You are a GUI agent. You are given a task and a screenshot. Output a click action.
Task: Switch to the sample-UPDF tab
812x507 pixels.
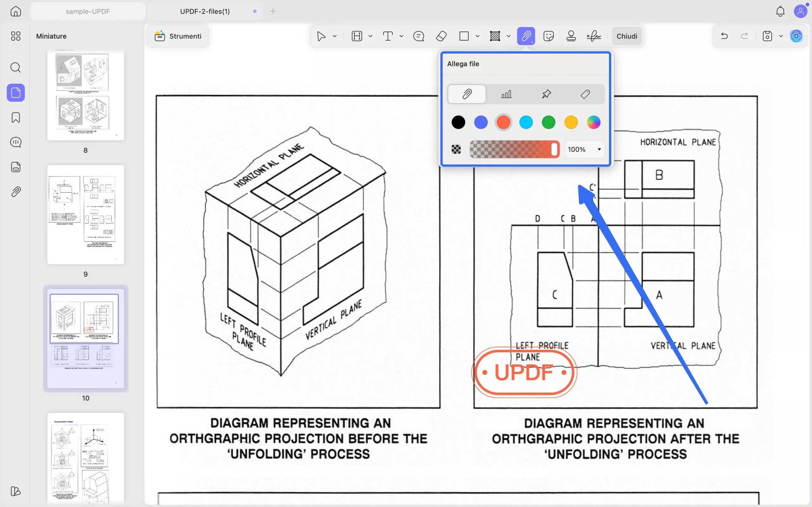point(88,11)
